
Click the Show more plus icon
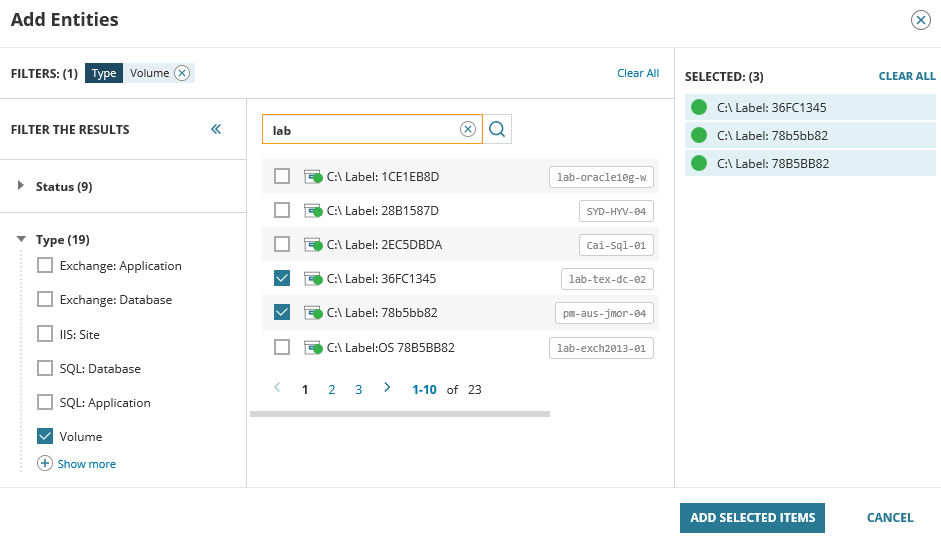tap(45, 464)
